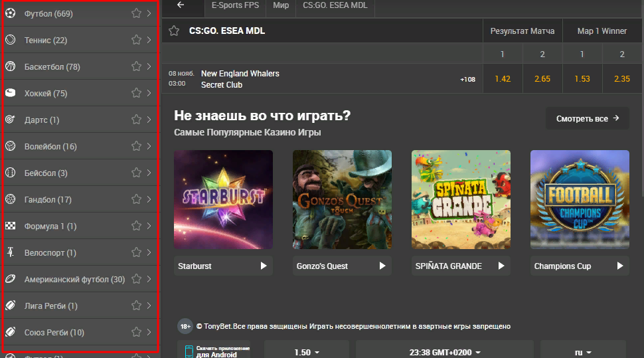Favorite Хоккей with its star
The height and width of the screenshot is (358, 644).
click(136, 93)
